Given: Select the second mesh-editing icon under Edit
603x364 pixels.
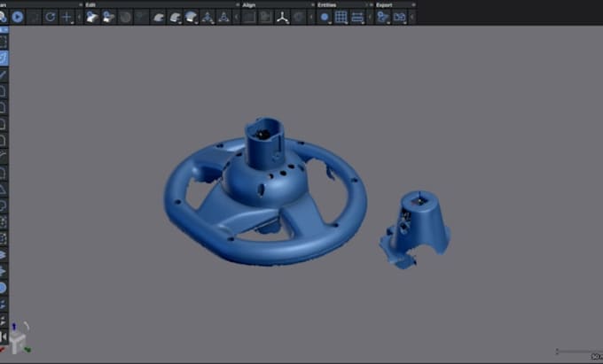Looking at the screenshot, I should pos(108,18).
